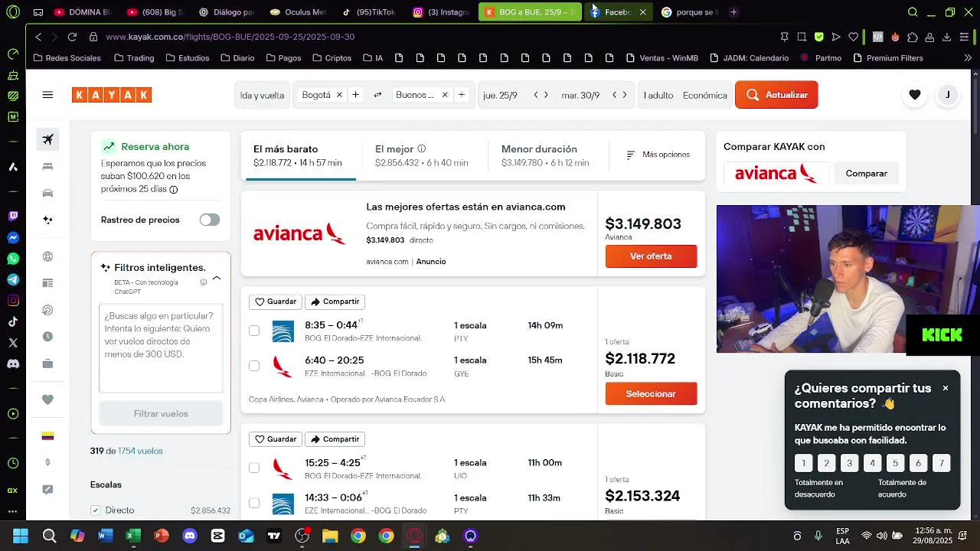Viewport: 980px width, 551px height.
Task: Open the feedback icon in Kayak sidebar
Action: [x=47, y=490]
